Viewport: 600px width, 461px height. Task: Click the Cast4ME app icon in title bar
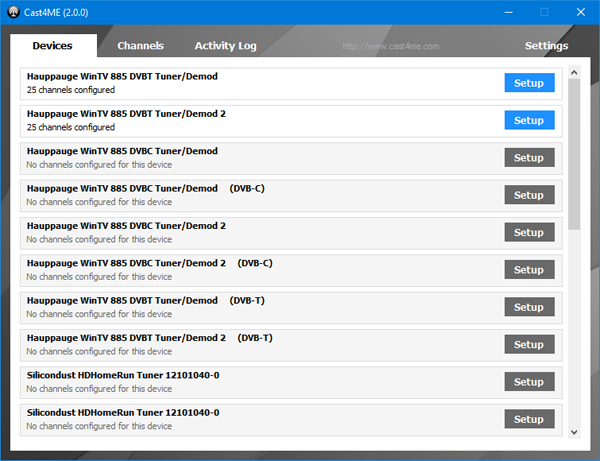tap(13, 12)
